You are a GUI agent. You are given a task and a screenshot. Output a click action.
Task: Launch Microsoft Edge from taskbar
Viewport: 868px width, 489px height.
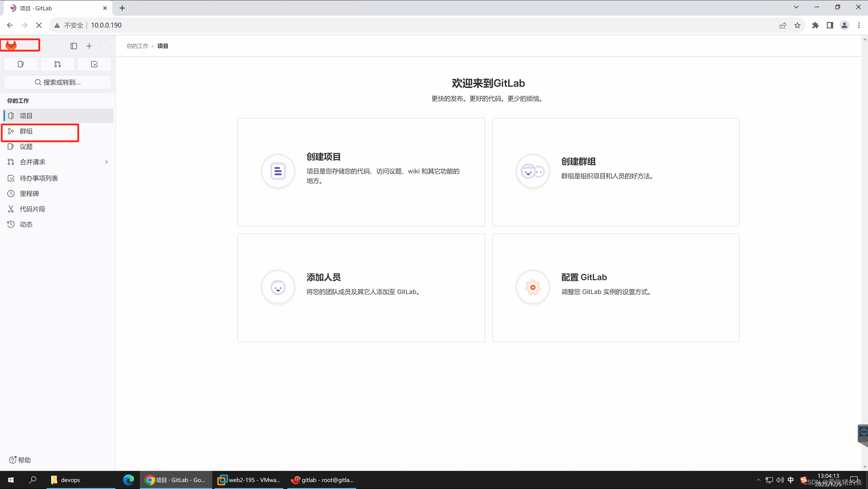tap(128, 480)
